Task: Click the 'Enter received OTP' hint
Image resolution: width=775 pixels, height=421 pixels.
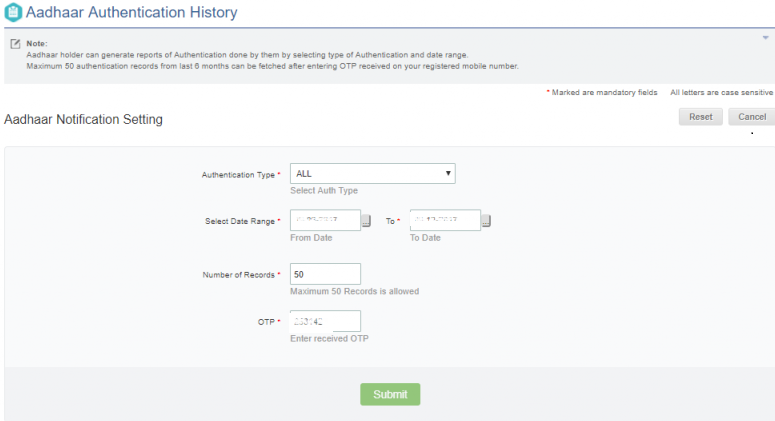Action: (329, 338)
